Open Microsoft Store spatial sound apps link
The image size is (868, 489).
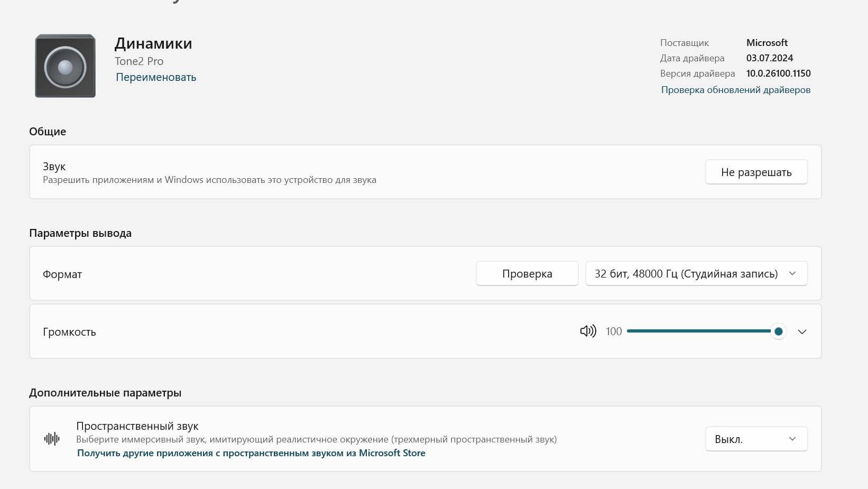pyautogui.click(x=251, y=453)
